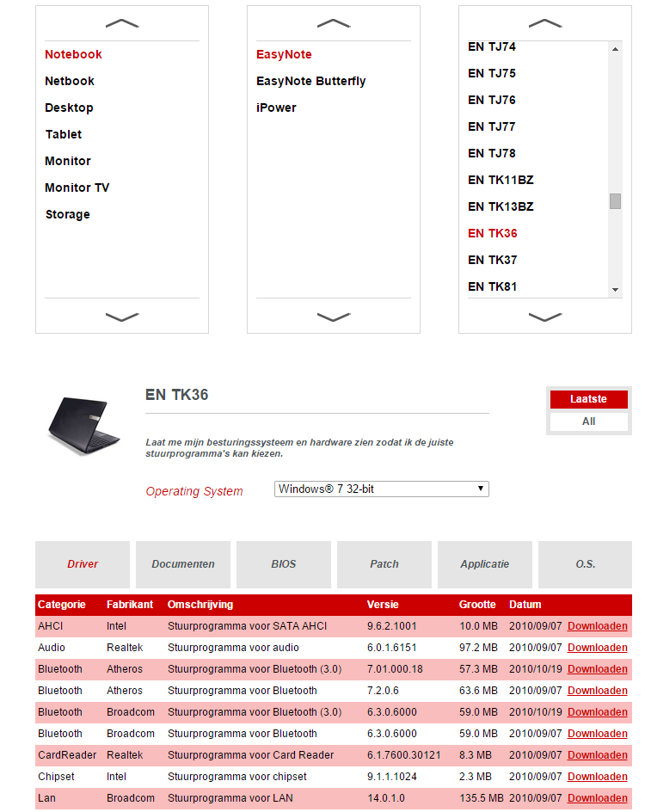This screenshot has height=812, width=645.
Task: Show only Laatste drivers
Action: (x=588, y=399)
